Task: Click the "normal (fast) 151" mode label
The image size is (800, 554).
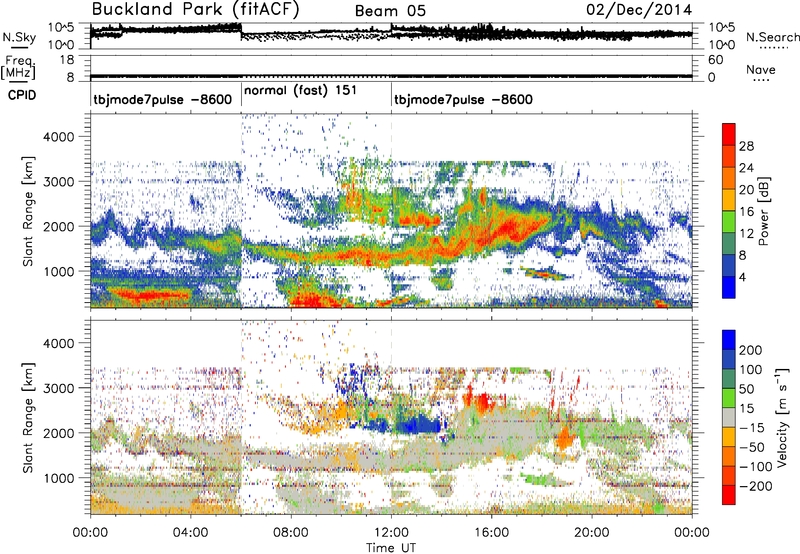Action: (301, 91)
